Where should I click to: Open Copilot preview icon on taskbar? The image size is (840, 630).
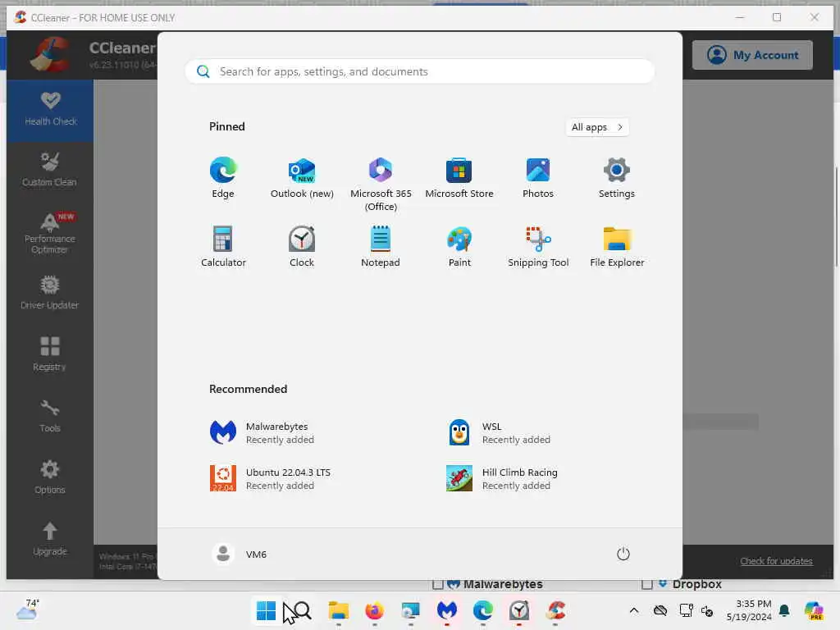pos(814,610)
